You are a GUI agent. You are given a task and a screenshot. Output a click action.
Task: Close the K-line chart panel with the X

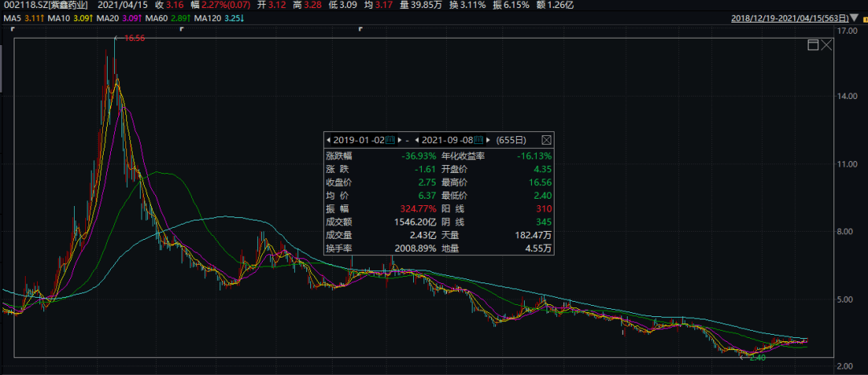(828, 45)
